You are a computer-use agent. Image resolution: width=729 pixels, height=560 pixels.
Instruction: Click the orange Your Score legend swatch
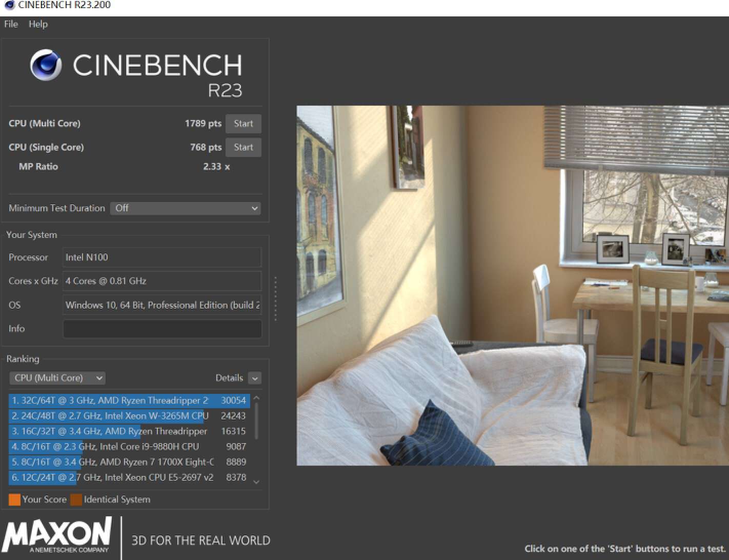tap(14, 499)
